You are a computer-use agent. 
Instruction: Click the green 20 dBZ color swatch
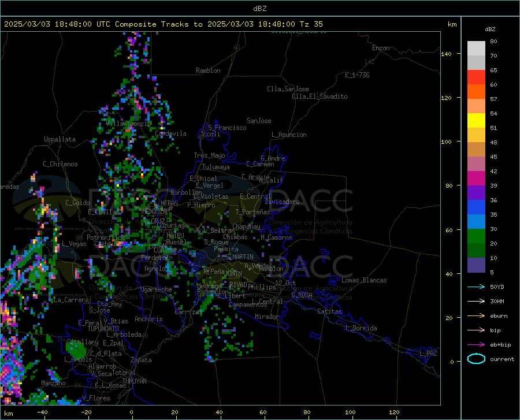476,236
